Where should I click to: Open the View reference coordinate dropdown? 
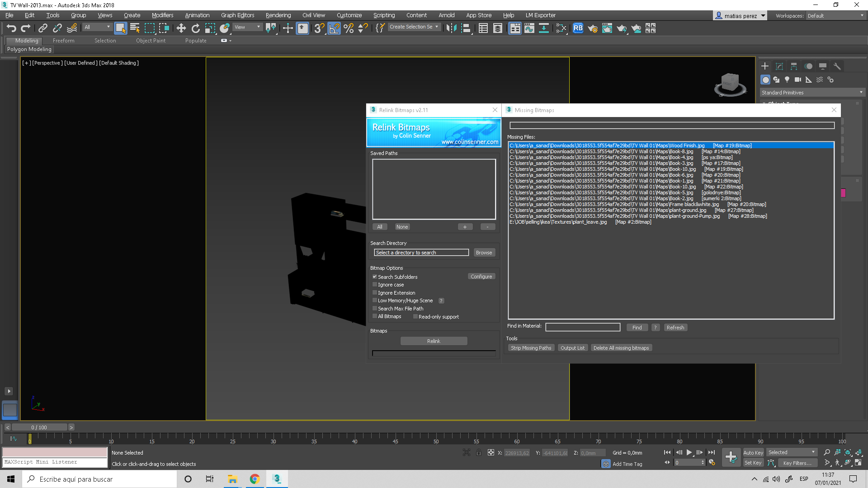(x=247, y=27)
